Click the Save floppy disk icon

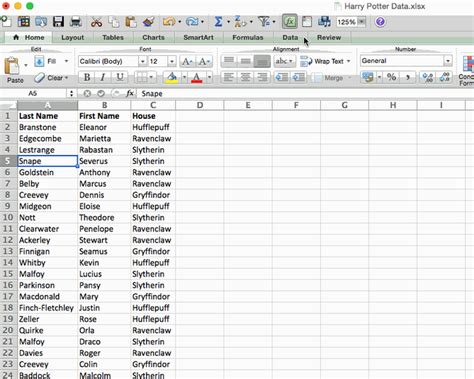(x=58, y=22)
